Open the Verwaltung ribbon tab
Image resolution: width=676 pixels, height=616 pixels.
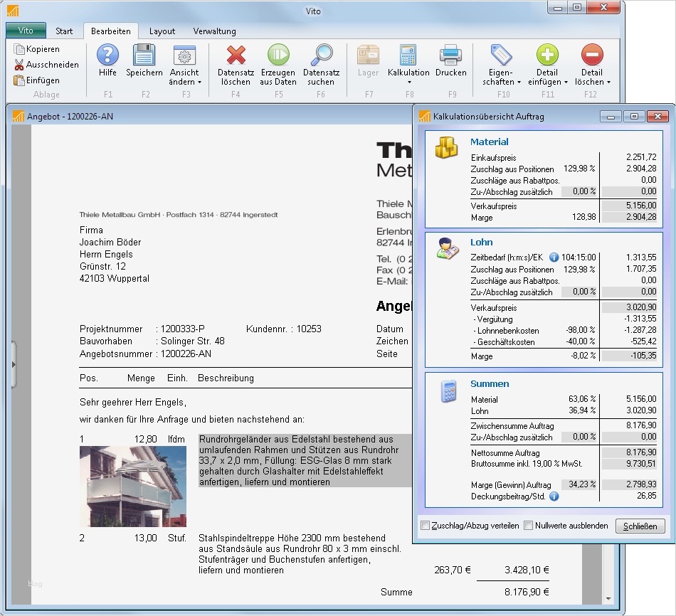coord(214,31)
